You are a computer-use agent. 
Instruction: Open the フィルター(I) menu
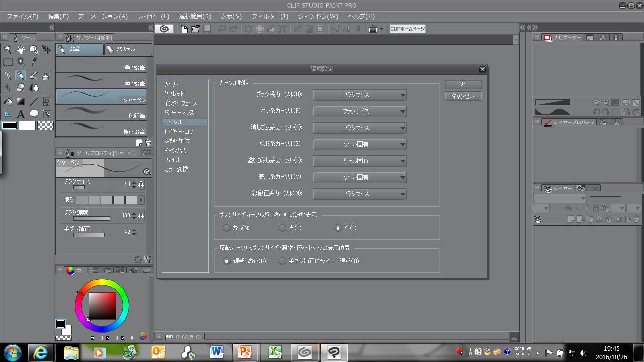270,16
